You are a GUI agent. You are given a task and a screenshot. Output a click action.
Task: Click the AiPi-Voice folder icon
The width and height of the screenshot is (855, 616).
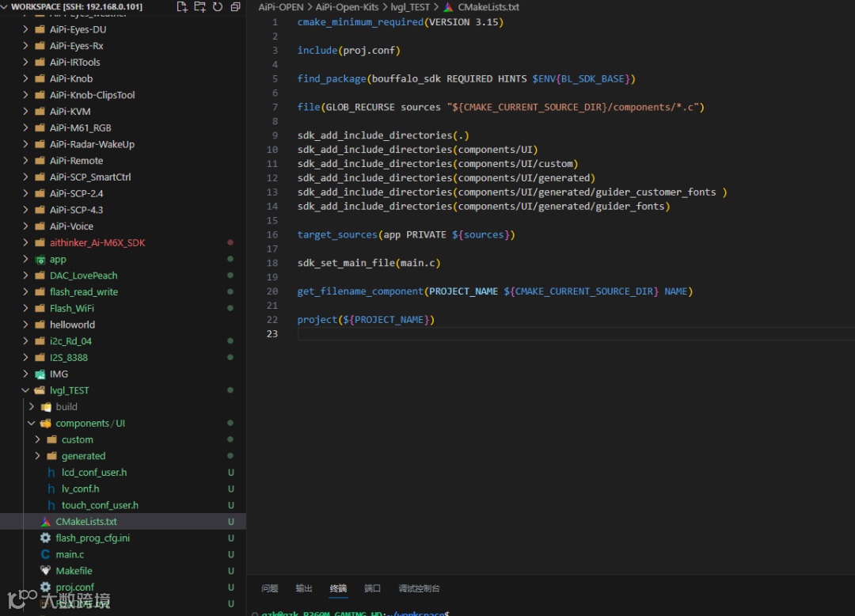40,226
